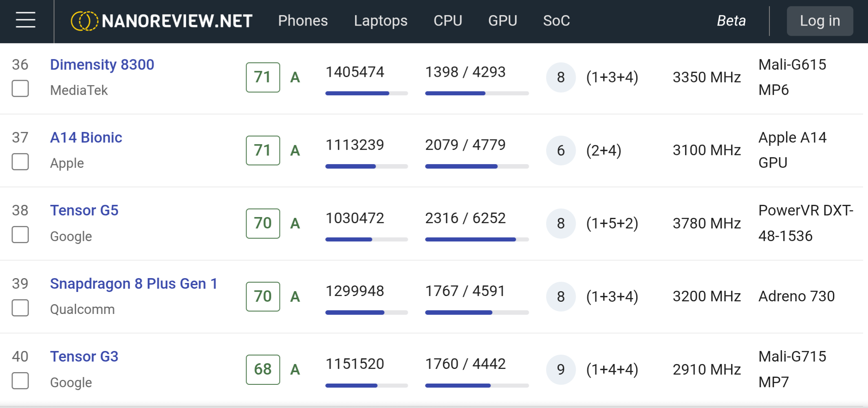
Task: Open the hamburger navigation menu
Action: pyautogui.click(x=25, y=20)
